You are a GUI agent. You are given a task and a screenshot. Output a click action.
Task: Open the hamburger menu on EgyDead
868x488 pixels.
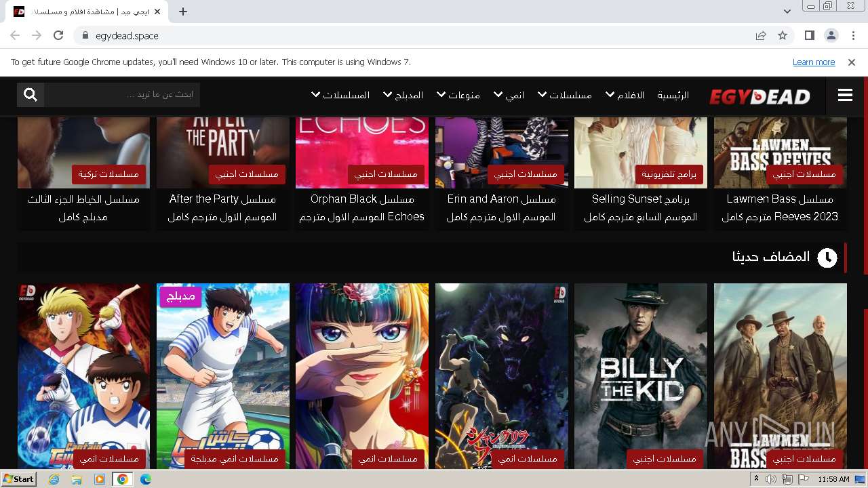point(845,96)
